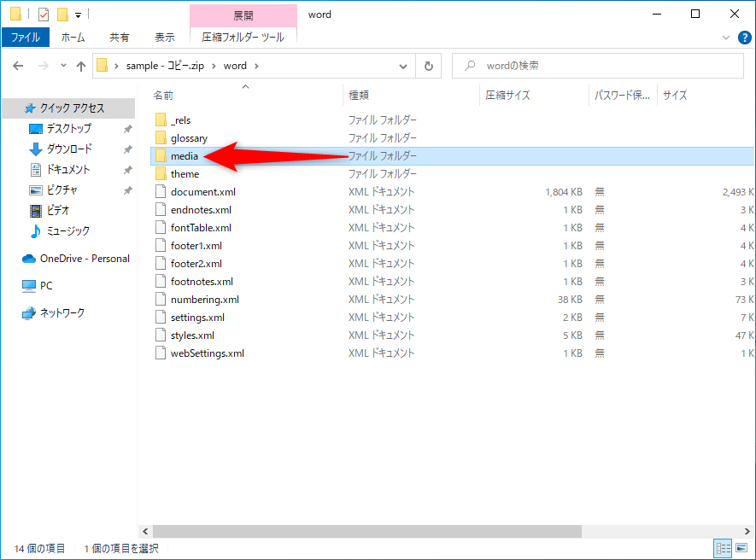This screenshot has width=756, height=560.
Task: Select the _rels folder icon
Action: click(161, 120)
